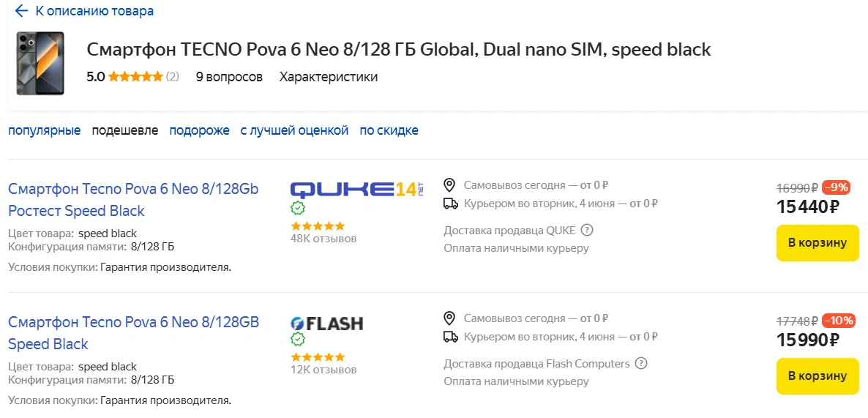Add the 15 440 ₽ QUKE offer to cart
Image resolution: width=868 pixels, height=418 pixels.
(817, 243)
